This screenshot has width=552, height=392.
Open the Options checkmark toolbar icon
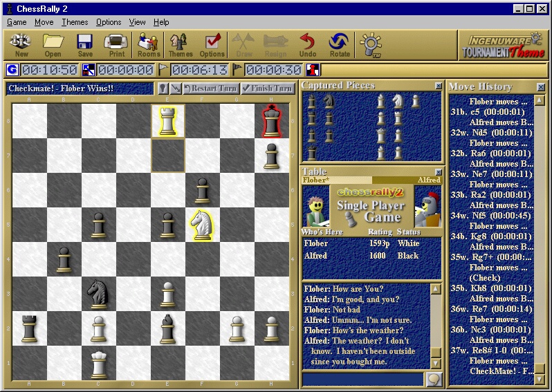[212, 45]
